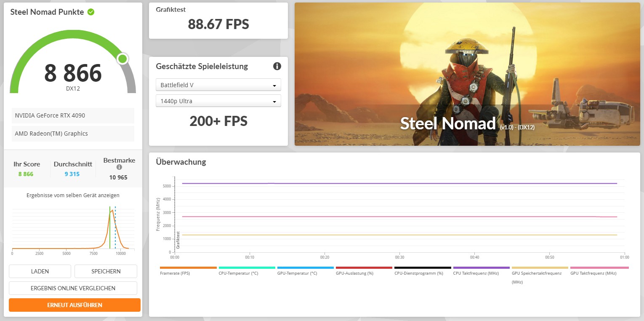Click ERGEBNIS ONLINE VERGLEICHEN button
644x321 pixels.
pos(73,288)
